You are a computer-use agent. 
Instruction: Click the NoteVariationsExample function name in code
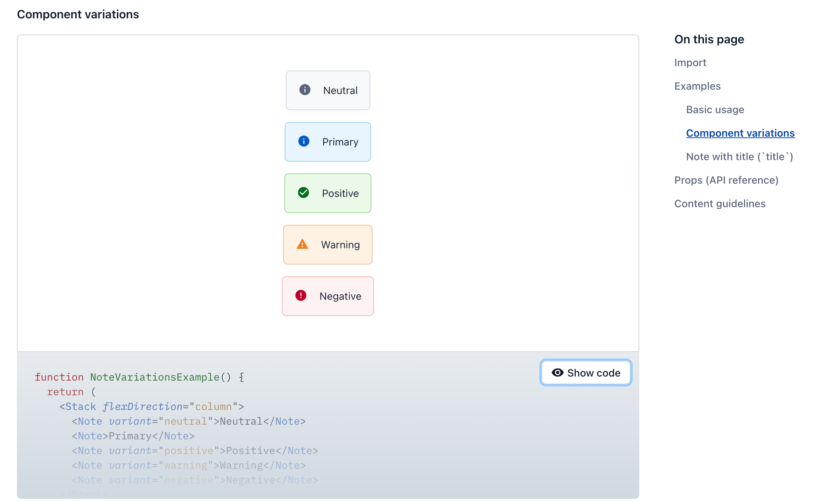coord(155,377)
